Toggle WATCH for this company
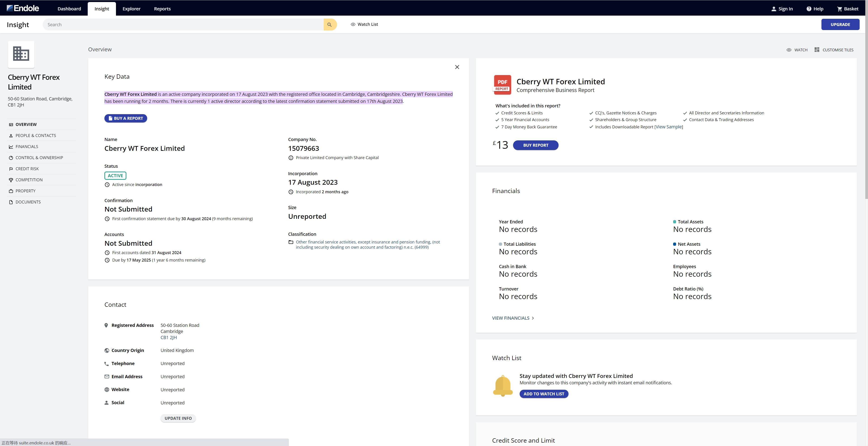This screenshot has width=868, height=446. click(x=797, y=50)
